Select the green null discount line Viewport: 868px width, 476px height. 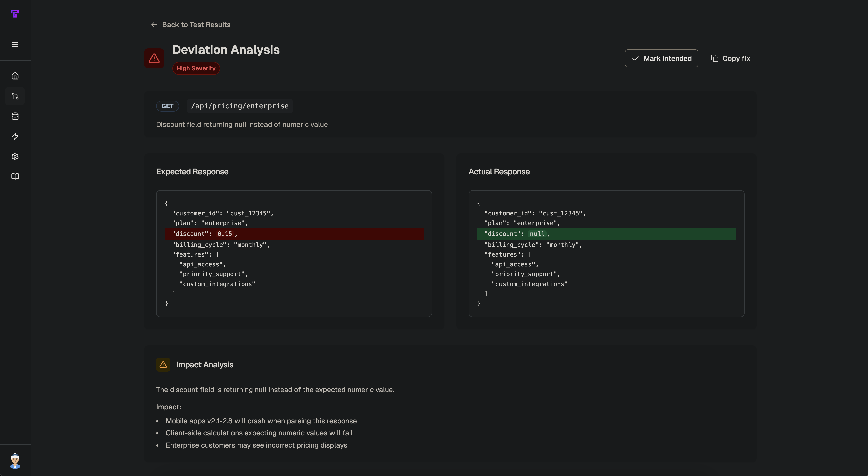click(x=606, y=234)
